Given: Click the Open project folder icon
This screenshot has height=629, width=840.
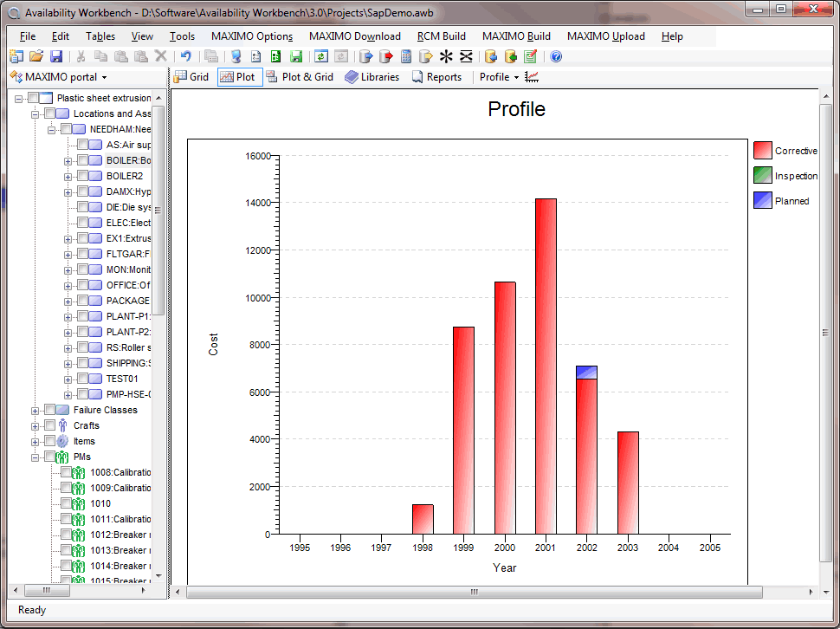Looking at the screenshot, I should (35, 55).
